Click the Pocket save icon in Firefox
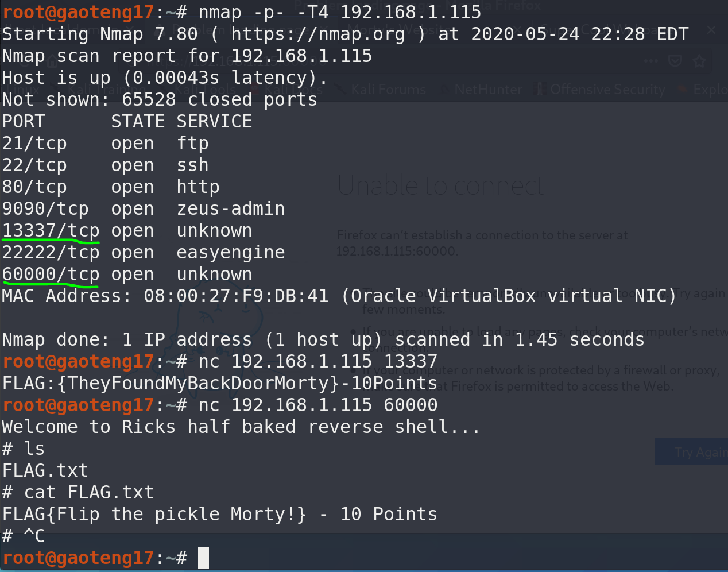The height and width of the screenshot is (572, 728). pos(675,61)
